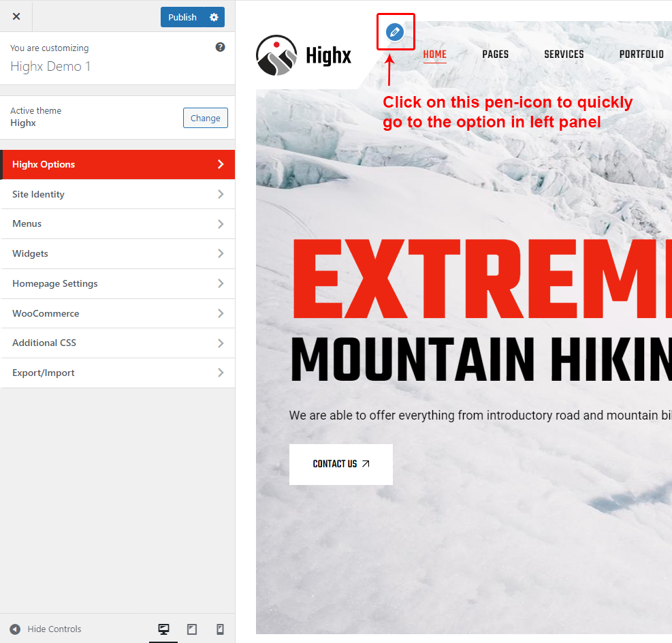The width and height of the screenshot is (672, 643).
Task: Expand Homepage Settings section
Action: coord(118,283)
